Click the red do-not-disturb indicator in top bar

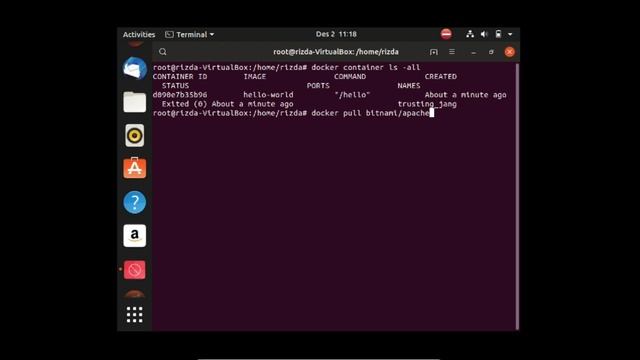[x=446, y=34]
